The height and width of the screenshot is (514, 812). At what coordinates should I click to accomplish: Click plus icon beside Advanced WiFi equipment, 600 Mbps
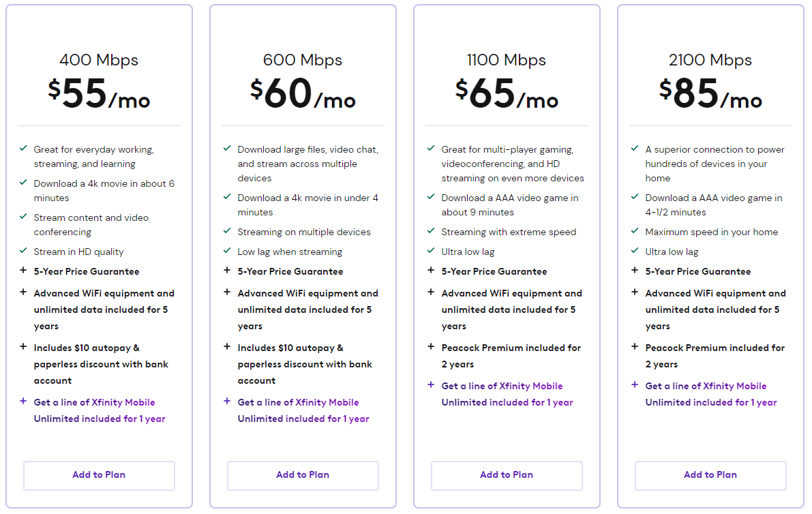[227, 292]
